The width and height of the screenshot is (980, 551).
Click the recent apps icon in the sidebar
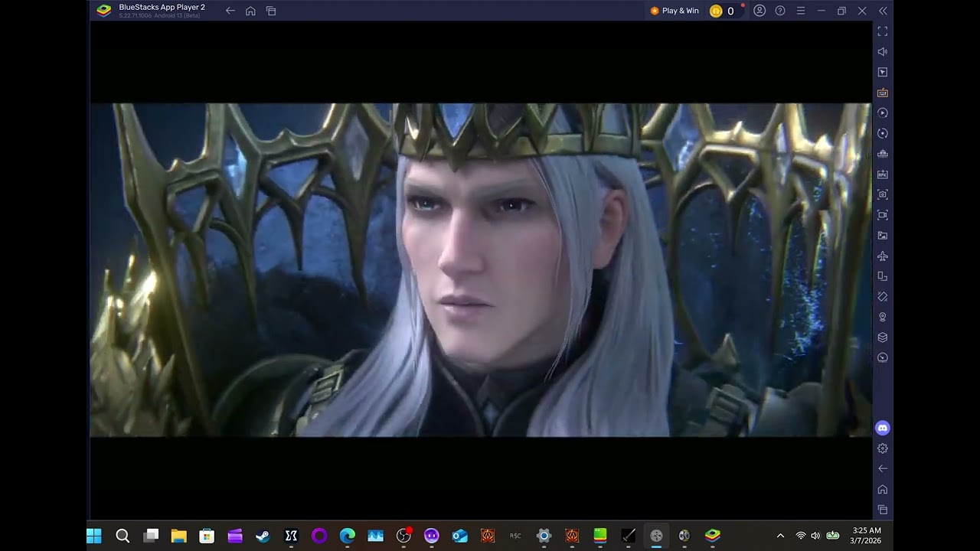(883, 510)
